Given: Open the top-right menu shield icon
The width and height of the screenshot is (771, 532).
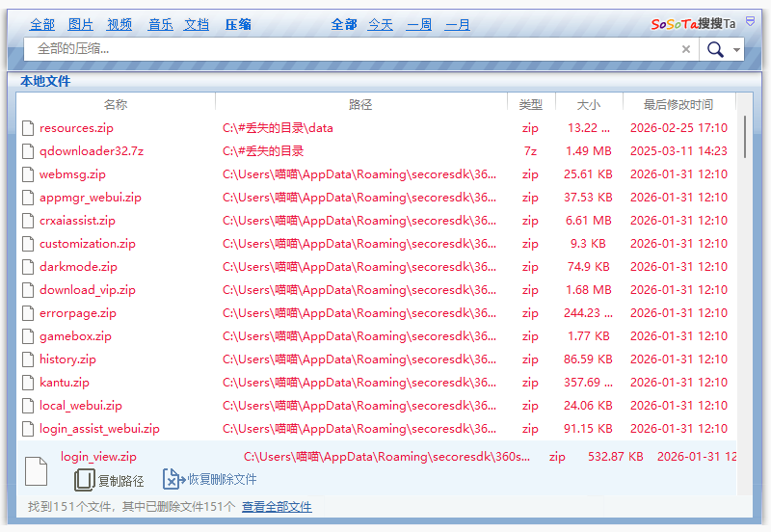Looking at the screenshot, I should (750, 21).
